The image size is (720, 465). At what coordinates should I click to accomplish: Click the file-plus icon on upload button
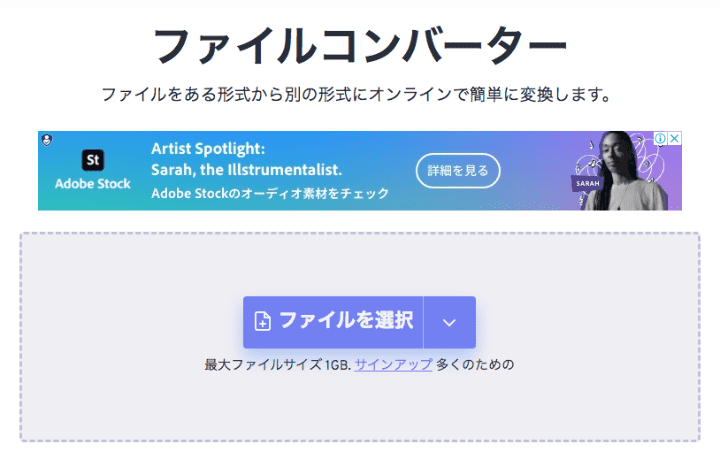[263, 321]
